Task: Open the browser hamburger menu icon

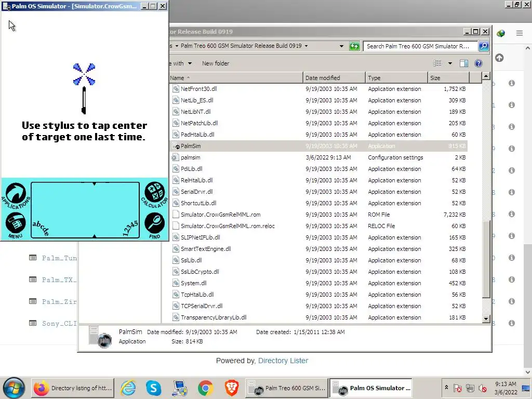Action: coord(520,33)
